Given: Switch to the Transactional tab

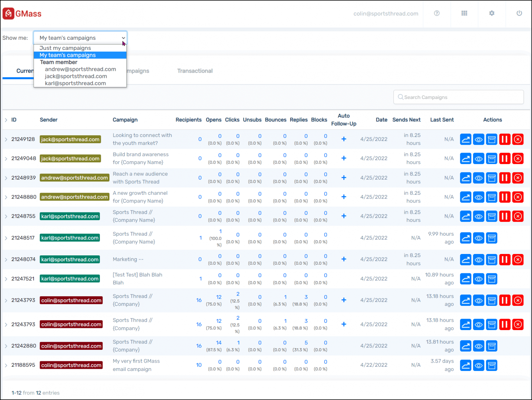Looking at the screenshot, I should 195,71.
